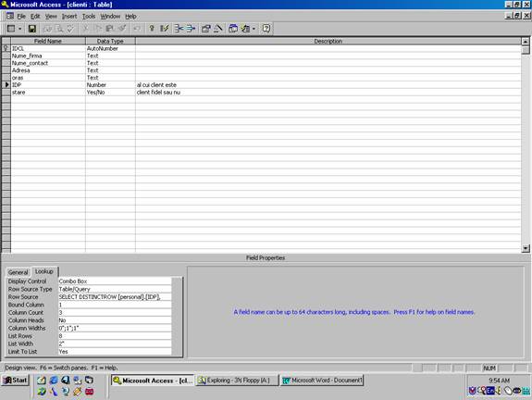The image size is (532, 400).
Task: Select the IDP current row selector arrow
Action: (x=6, y=85)
